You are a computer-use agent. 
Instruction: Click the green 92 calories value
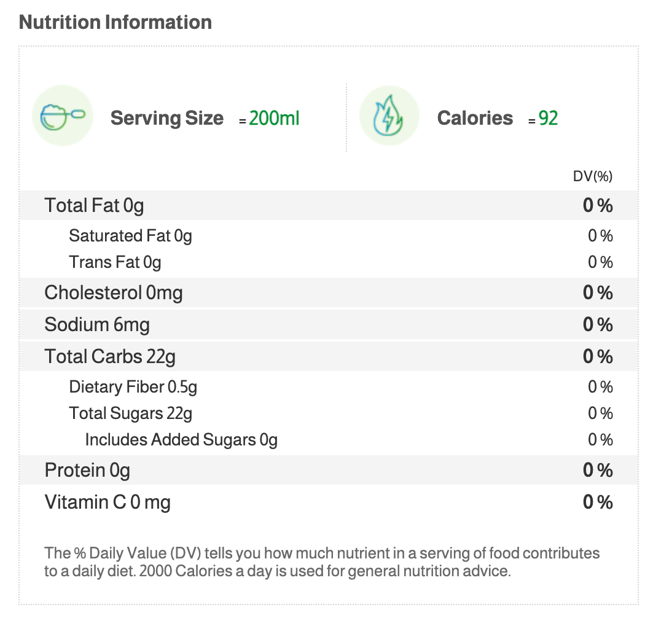pyautogui.click(x=548, y=118)
